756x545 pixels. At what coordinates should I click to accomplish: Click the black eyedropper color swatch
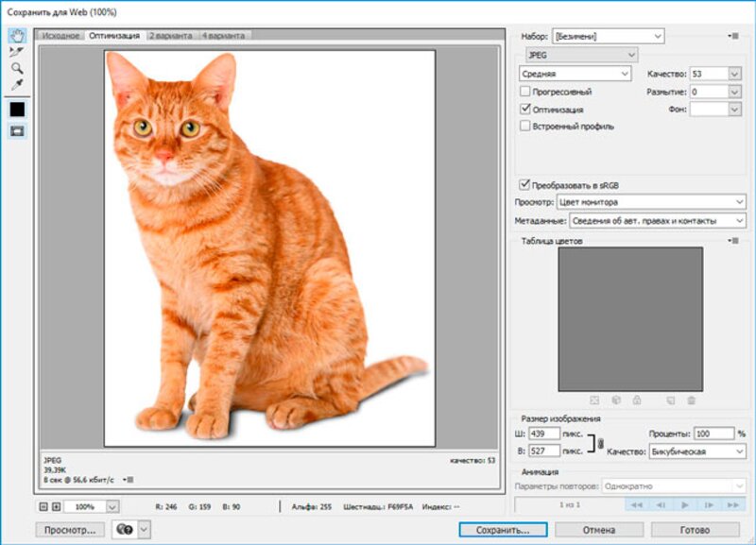point(16,107)
